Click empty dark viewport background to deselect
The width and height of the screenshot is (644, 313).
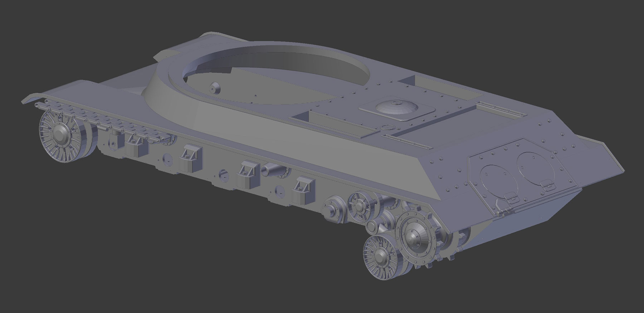click(143, 251)
